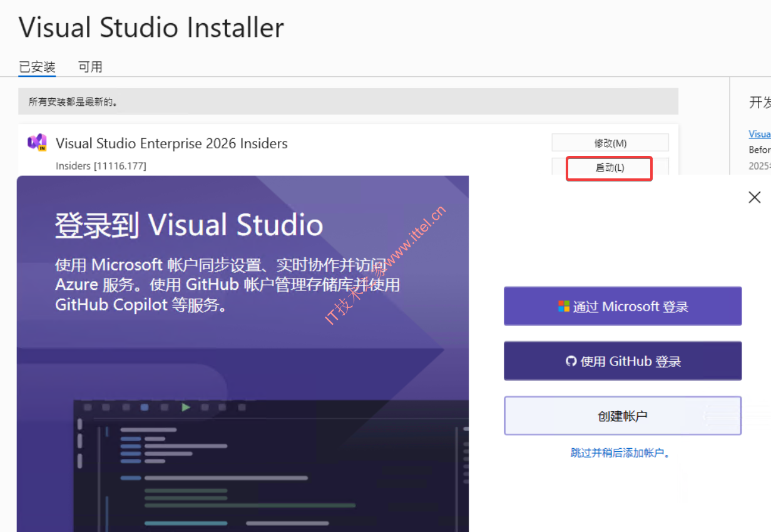771x532 pixels.
Task: Switch to the 已安装 tab
Action: click(37, 67)
